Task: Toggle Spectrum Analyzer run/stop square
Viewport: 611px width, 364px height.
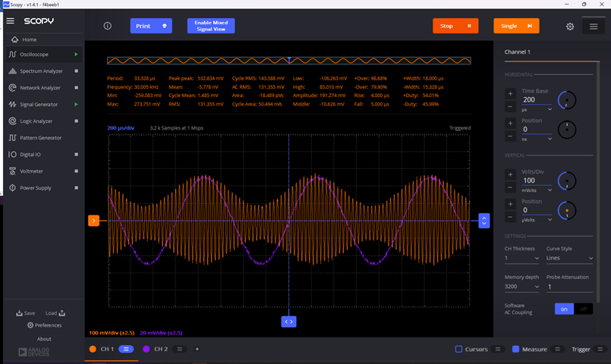Action: (x=77, y=71)
